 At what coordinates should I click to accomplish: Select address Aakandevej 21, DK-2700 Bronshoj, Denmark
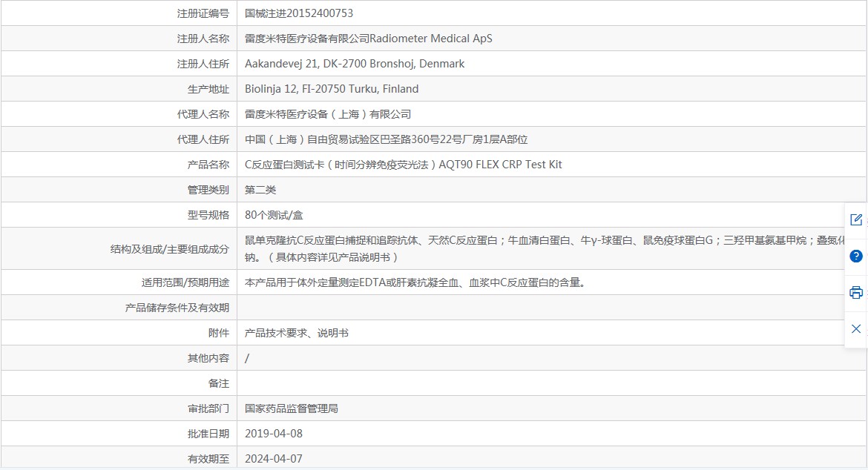coord(355,64)
